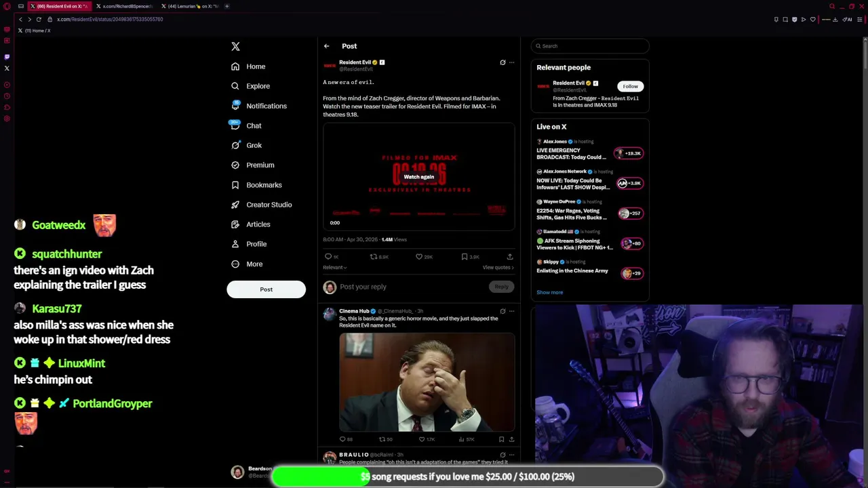Open Explore in X sidebar

[x=250, y=86]
